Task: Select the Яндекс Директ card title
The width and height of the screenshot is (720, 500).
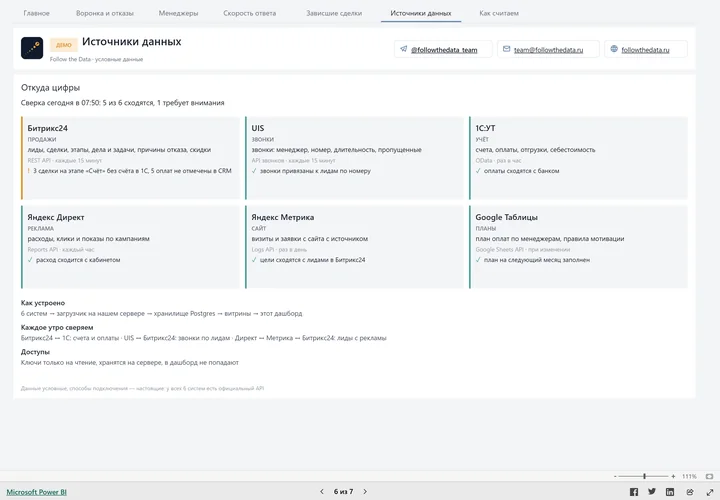Action: 56,217
